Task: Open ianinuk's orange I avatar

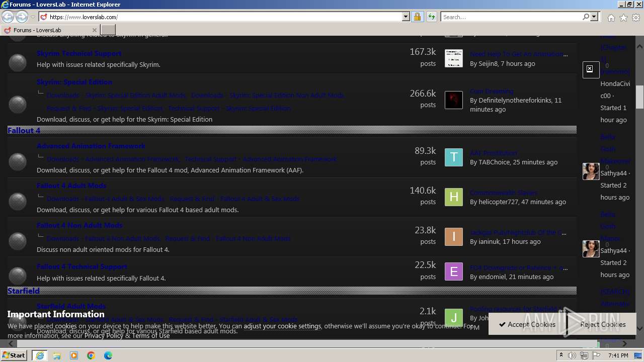Action: [x=454, y=237]
